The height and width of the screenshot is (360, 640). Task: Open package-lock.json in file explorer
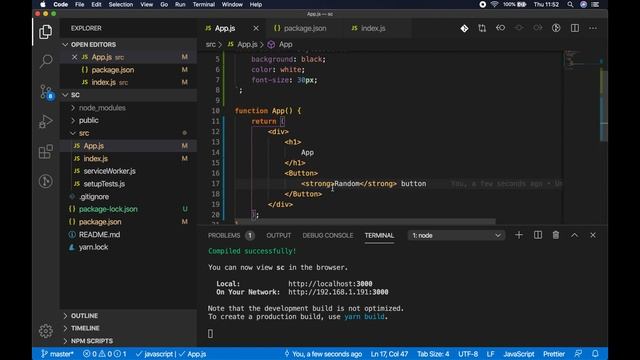108,209
